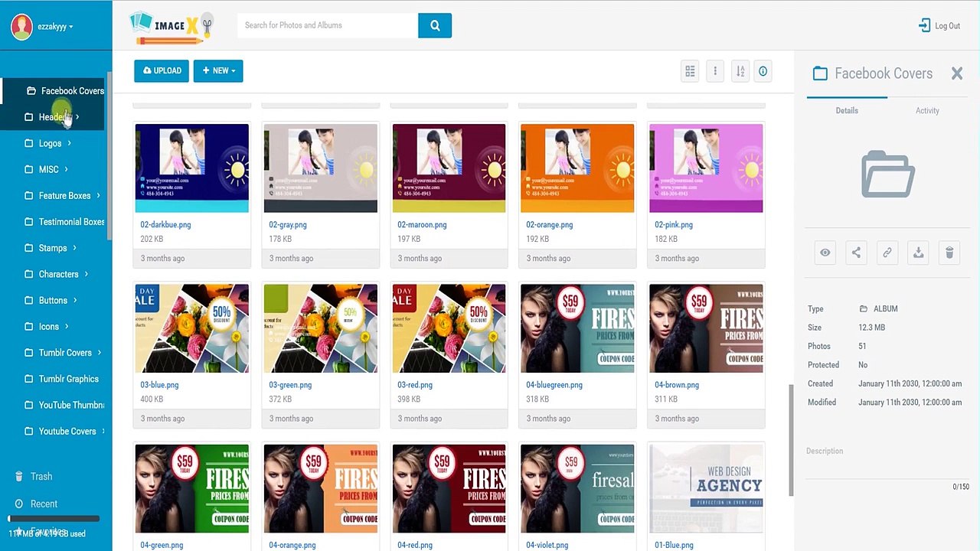Expand the Characters folder chevron
The width and height of the screenshot is (980, 551).
pos(86,274)
